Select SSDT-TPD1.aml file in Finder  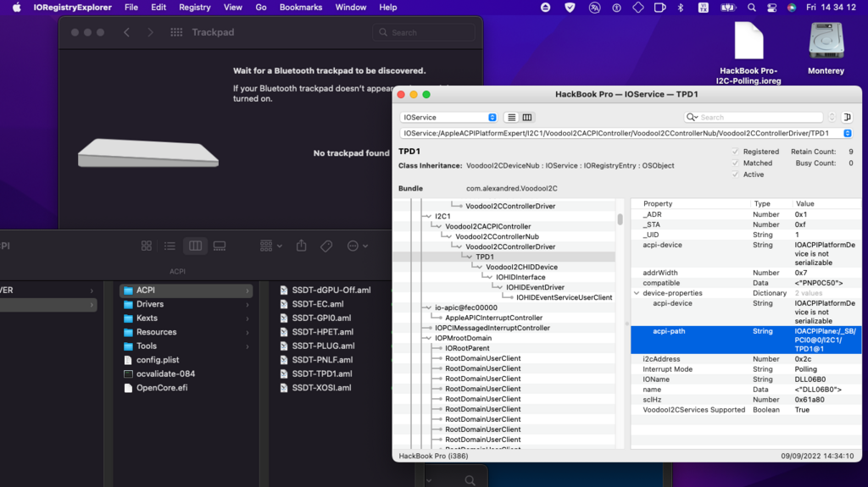click(x=321, y=374)
